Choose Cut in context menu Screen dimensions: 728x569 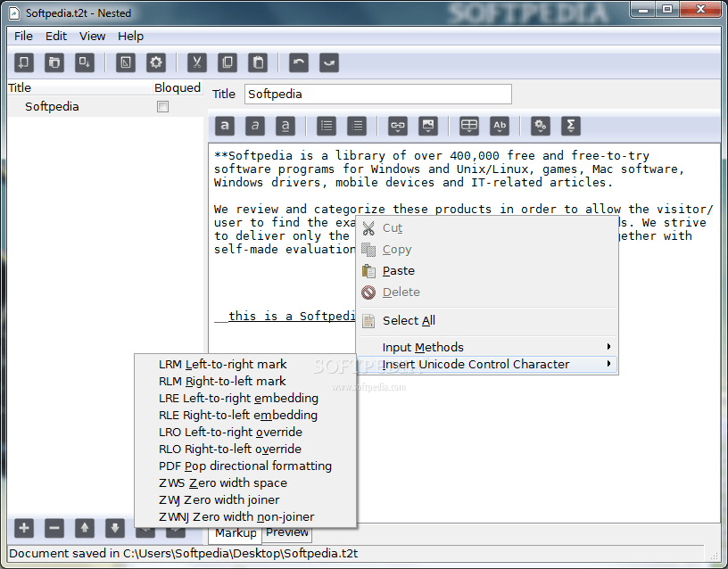pyautogui.click(x=487, y=228)
